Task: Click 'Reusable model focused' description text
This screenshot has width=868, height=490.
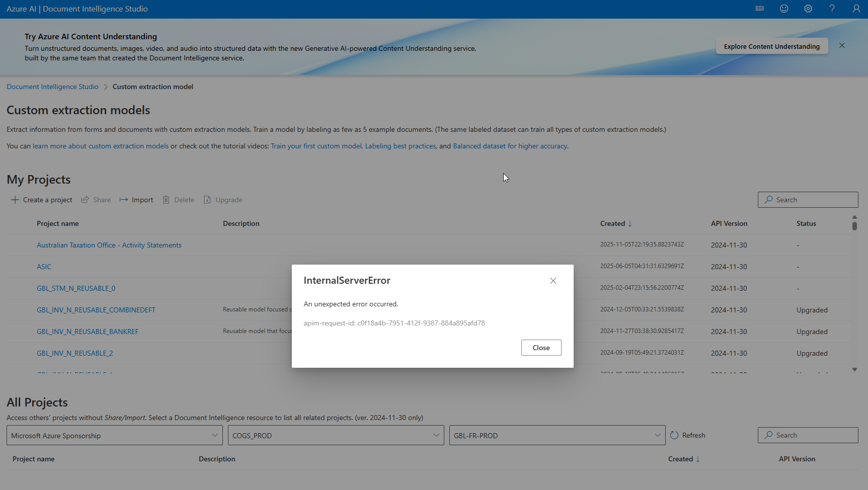Action: 257,309
